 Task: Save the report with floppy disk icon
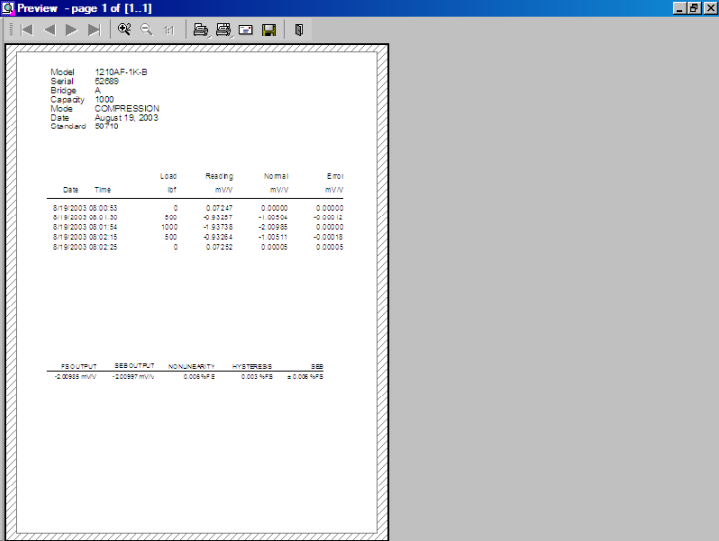(268, 30)
